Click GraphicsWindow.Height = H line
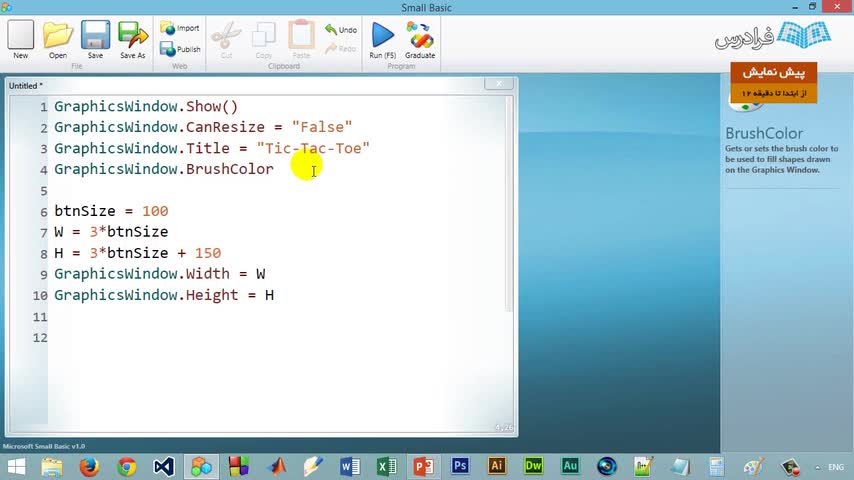854x480 pixels. pyautogui.click(x=164, y=295)
